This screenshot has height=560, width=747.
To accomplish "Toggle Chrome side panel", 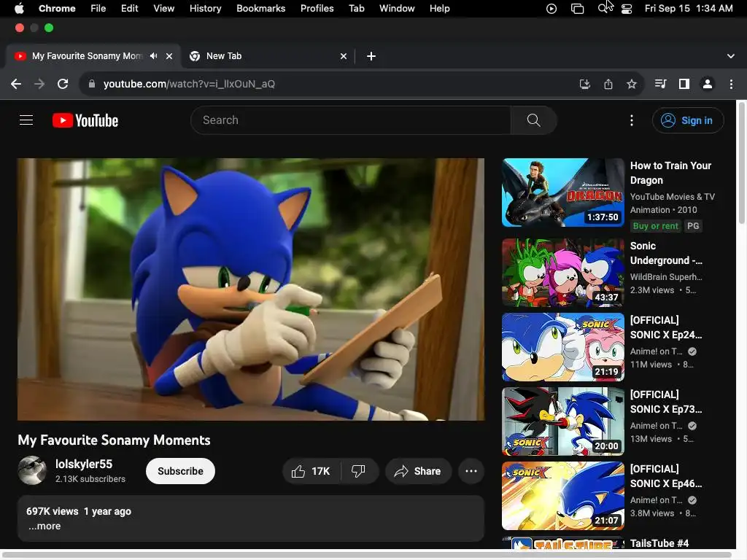I will pyautogui.click(x=684, y=85).
